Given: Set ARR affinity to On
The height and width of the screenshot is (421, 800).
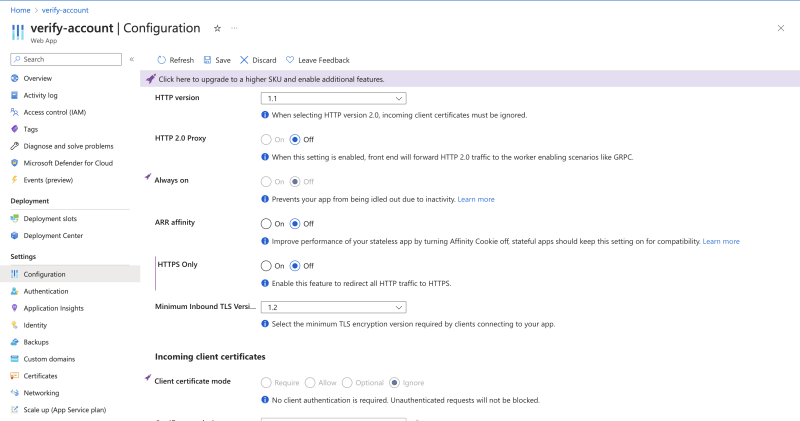Looking at the screenshot, I should [x=266, y=224].
